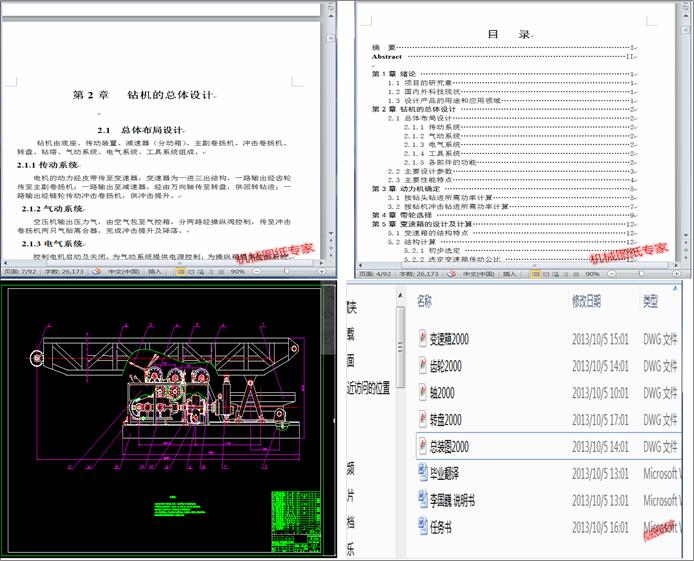Click scroll-up arrow of explorer sidebar
The height and width of the screenshot is (561, 694).
pos(400,295)
